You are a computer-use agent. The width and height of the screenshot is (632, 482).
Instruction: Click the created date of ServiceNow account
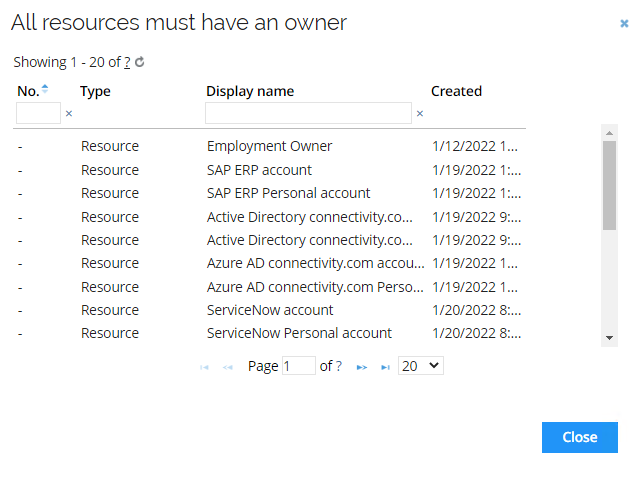[x=476, y=310]
